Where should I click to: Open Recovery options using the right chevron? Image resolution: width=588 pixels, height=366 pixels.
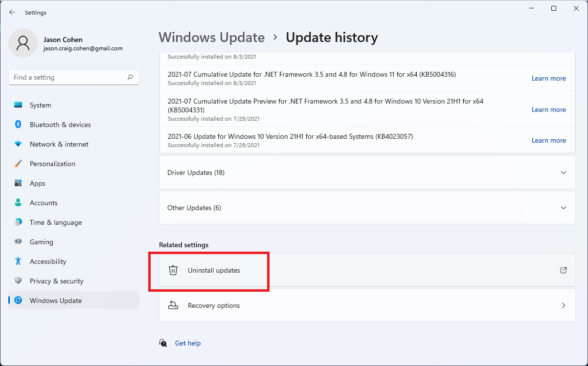[x=563, y=305]
